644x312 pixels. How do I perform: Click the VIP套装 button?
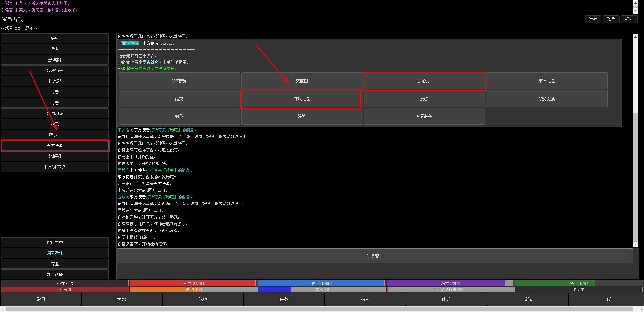179,81
